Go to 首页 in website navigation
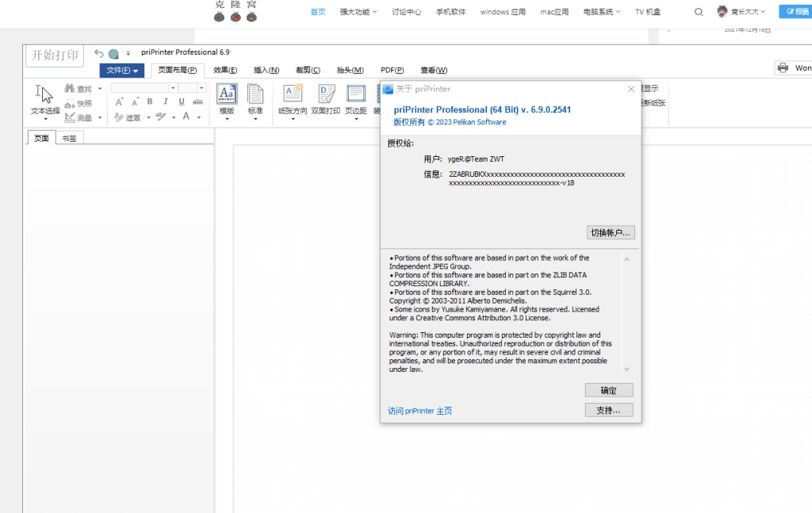The image size is (812, 513). coord(318,12)
